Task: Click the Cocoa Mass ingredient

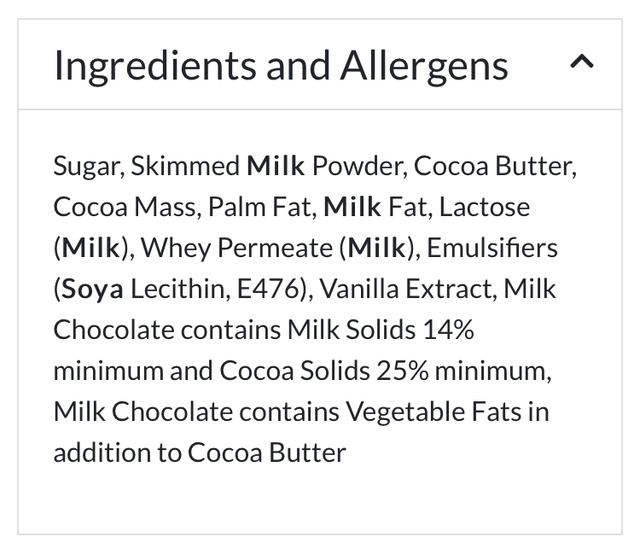Action: [x=126, y=207]
